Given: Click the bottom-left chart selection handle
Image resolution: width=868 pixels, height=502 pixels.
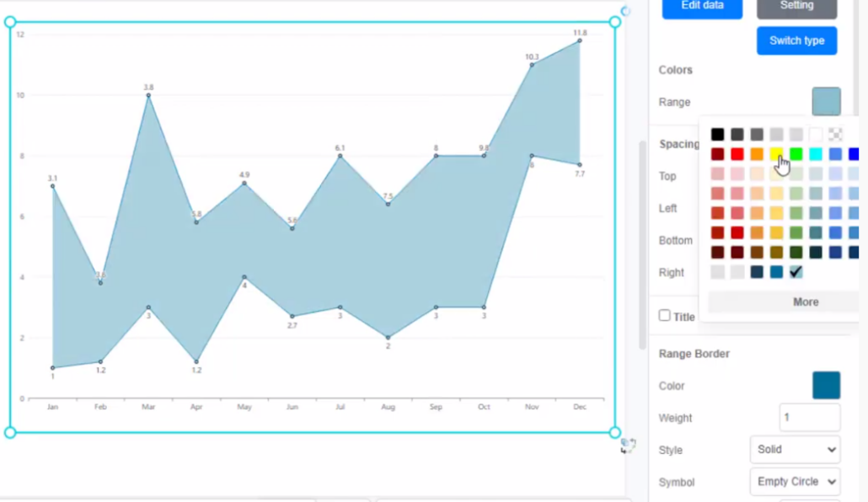Looking at the screenshot, I should point(11,432).
